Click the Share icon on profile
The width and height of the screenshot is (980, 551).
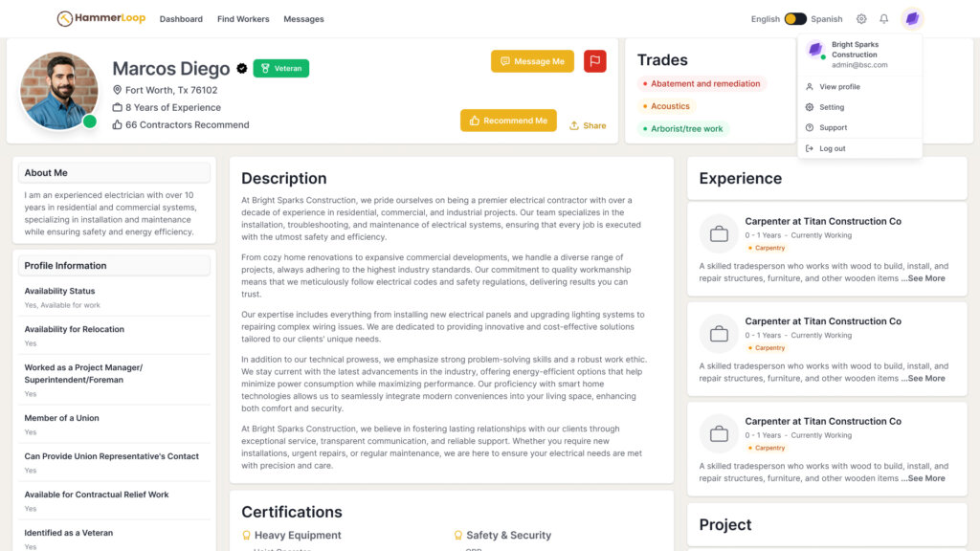(574, 125)
